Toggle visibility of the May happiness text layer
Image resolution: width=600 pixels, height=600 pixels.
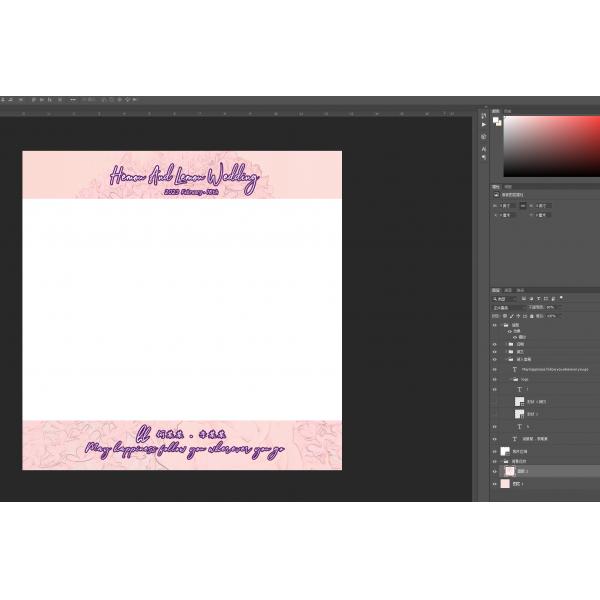point(494,369)
